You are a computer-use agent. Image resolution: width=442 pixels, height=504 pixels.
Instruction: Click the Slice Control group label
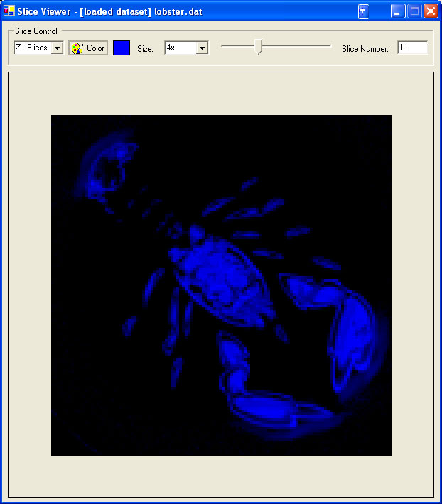(x=36, y=31)
